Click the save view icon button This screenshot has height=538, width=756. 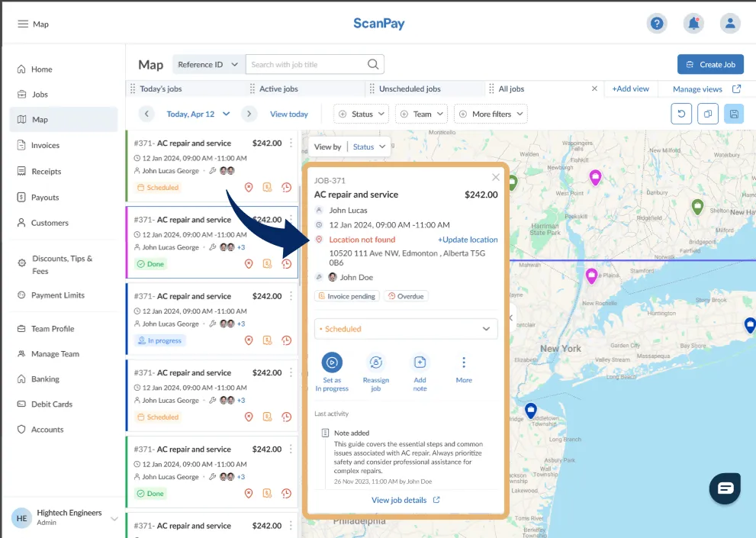[x=734, y=114]
